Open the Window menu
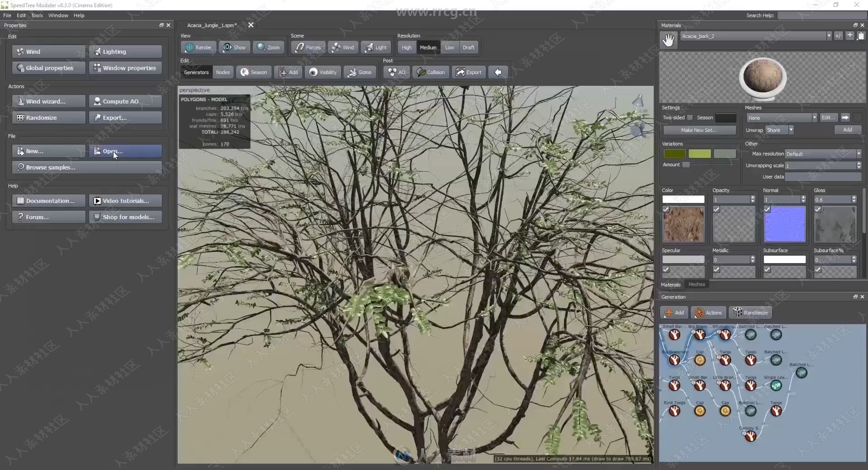The width and height of the screenshot is (868, 470). click(58, 15)
